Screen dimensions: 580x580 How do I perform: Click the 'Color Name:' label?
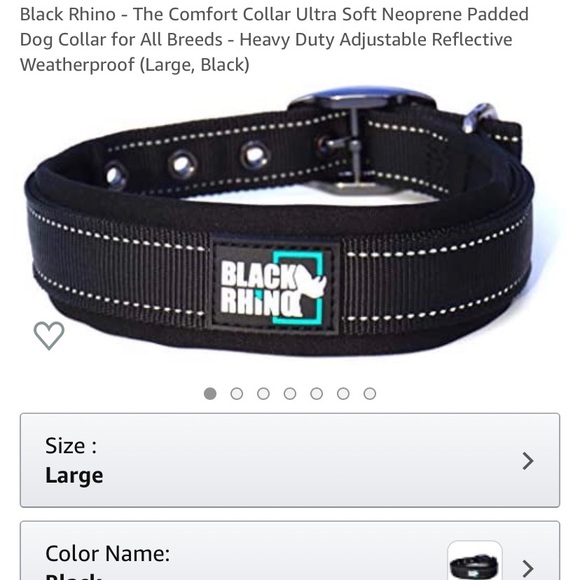108,554
